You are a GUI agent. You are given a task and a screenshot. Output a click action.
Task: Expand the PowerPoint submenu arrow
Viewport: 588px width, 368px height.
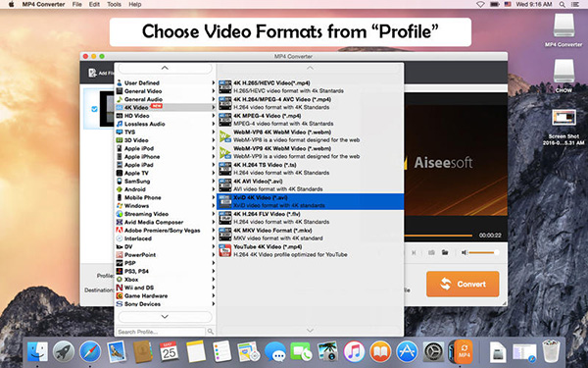[214, 255]
